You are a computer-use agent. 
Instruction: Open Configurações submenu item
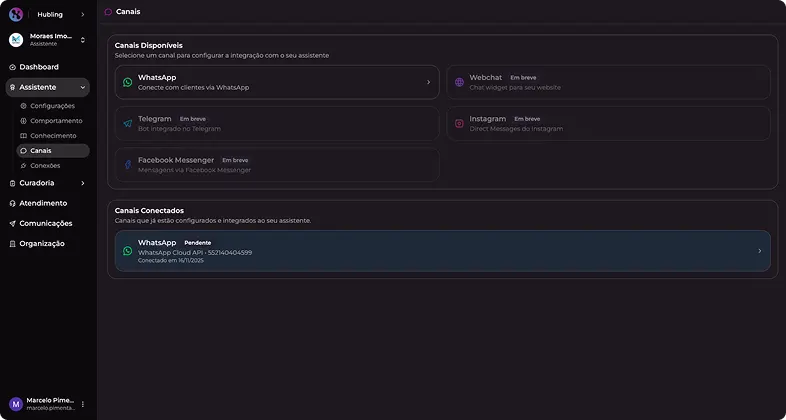[53, 106]
